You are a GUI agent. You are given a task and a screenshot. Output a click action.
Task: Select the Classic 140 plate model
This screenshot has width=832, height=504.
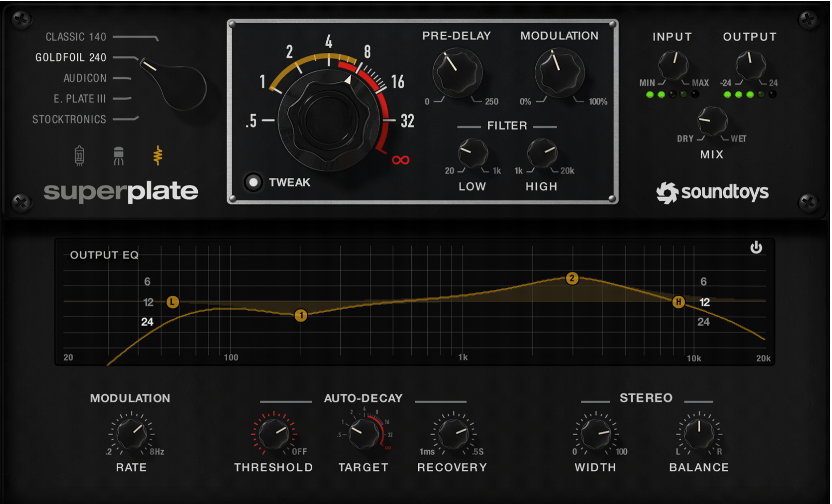76,37
